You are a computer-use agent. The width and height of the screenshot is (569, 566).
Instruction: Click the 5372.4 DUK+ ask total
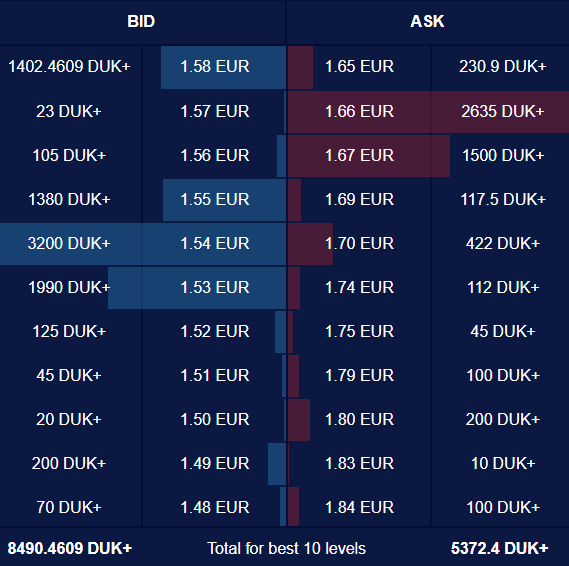tap(499, 548)
